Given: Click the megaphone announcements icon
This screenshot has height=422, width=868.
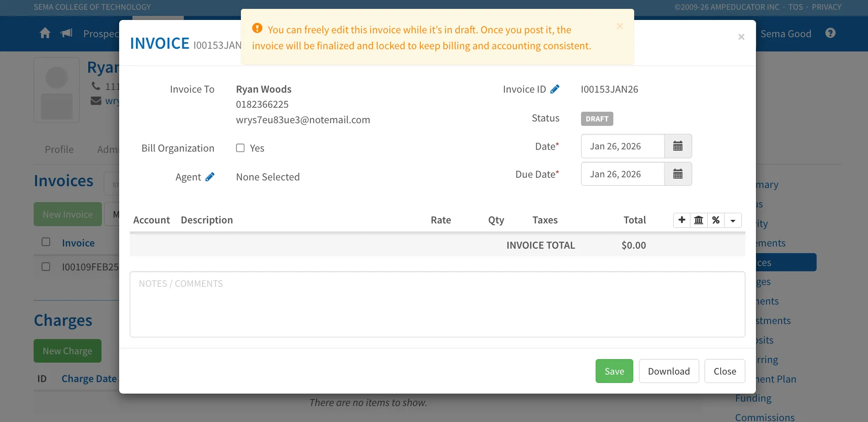Looking at the screenshot, I should tap(66, 33).
